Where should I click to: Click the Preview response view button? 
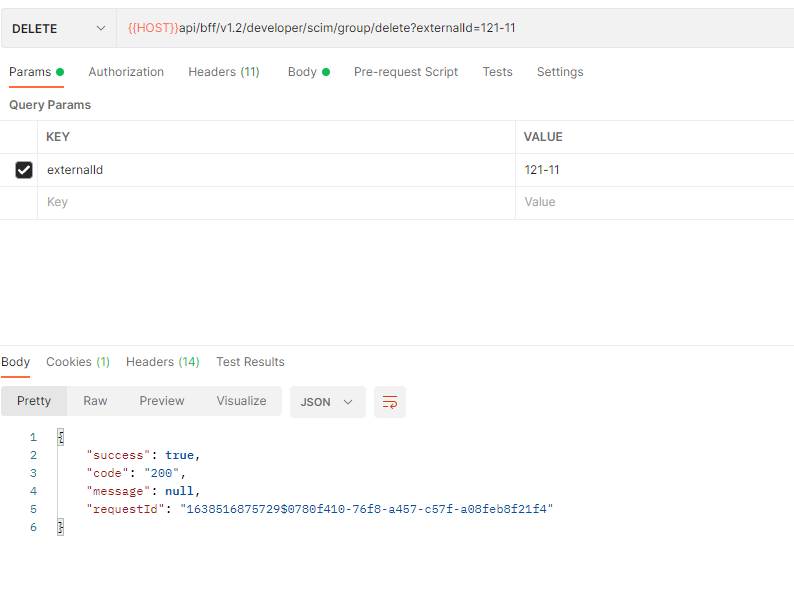pos(162,401)
